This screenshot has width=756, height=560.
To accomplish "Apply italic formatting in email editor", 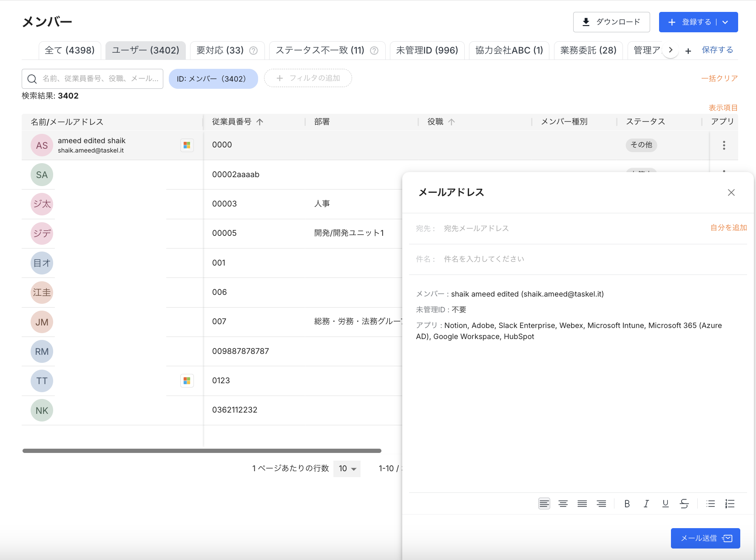I will click(x=646, y=504).
